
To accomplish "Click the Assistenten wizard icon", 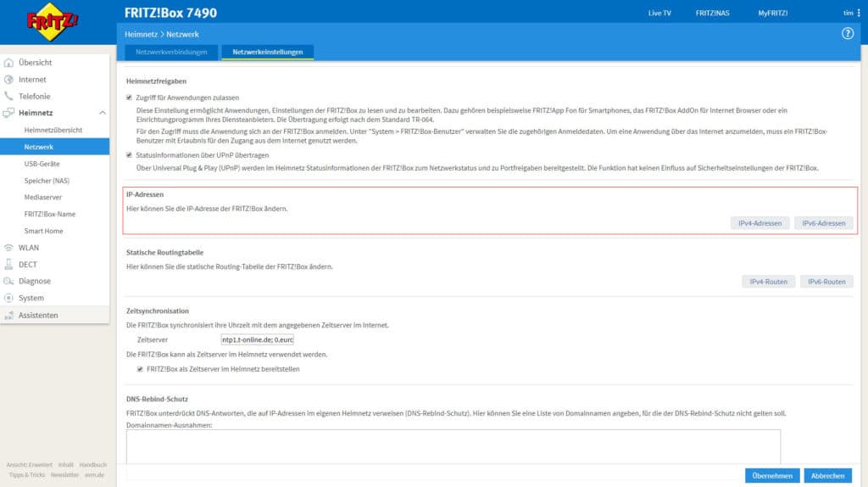I will pyautogui.click(x=8, y=316).
